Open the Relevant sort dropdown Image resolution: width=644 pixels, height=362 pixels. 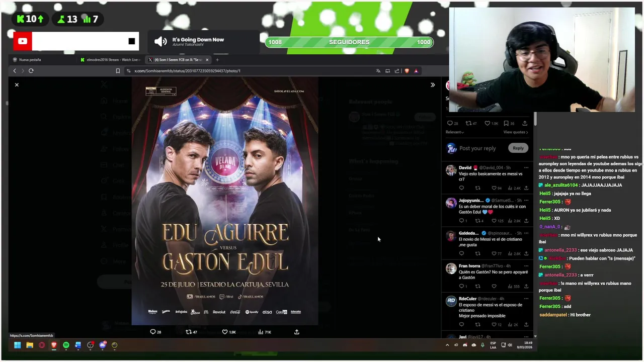(x=455, y=132)
